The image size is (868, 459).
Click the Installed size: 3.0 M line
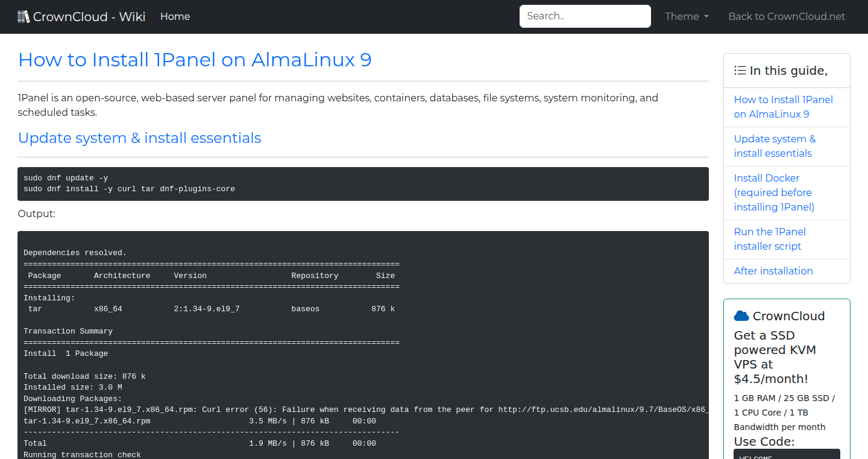(x=73, y=387)
